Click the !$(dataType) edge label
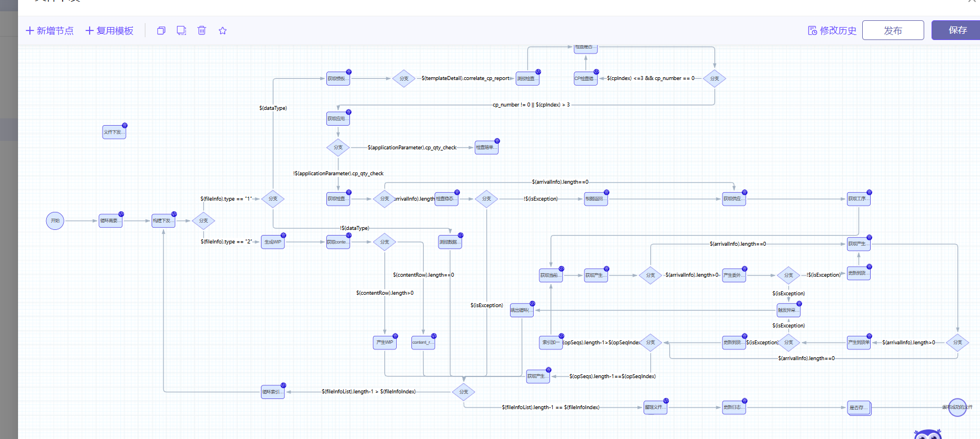Screen dimensions: 980x439 355,228
